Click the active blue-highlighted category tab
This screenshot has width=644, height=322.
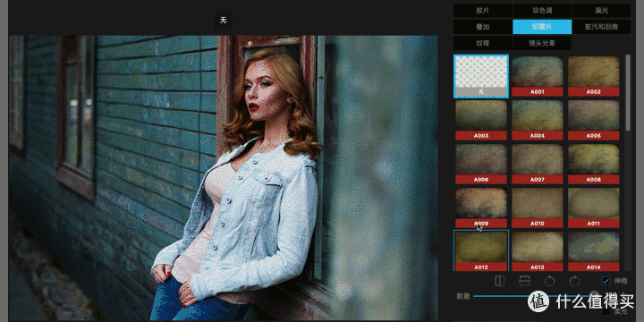point(542,27)
